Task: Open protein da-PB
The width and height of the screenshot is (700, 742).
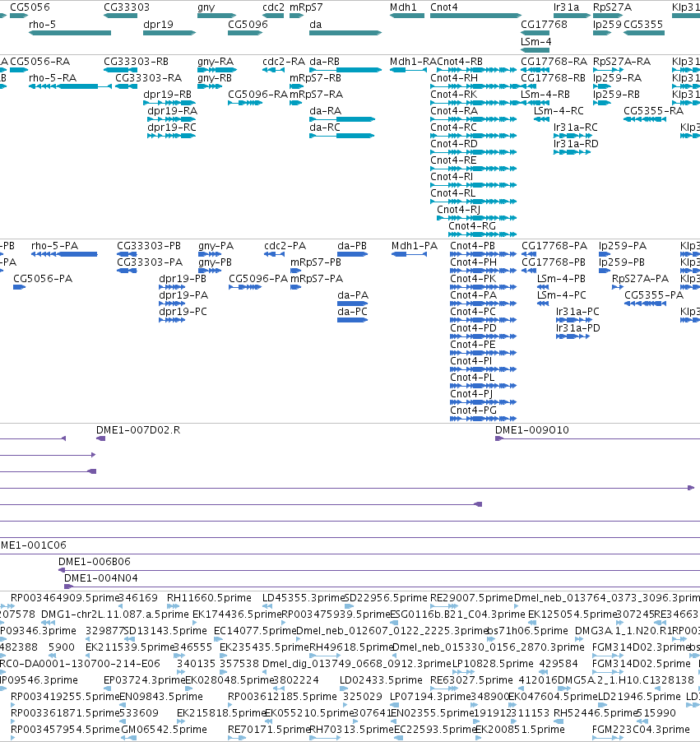Action: [352, 246]
